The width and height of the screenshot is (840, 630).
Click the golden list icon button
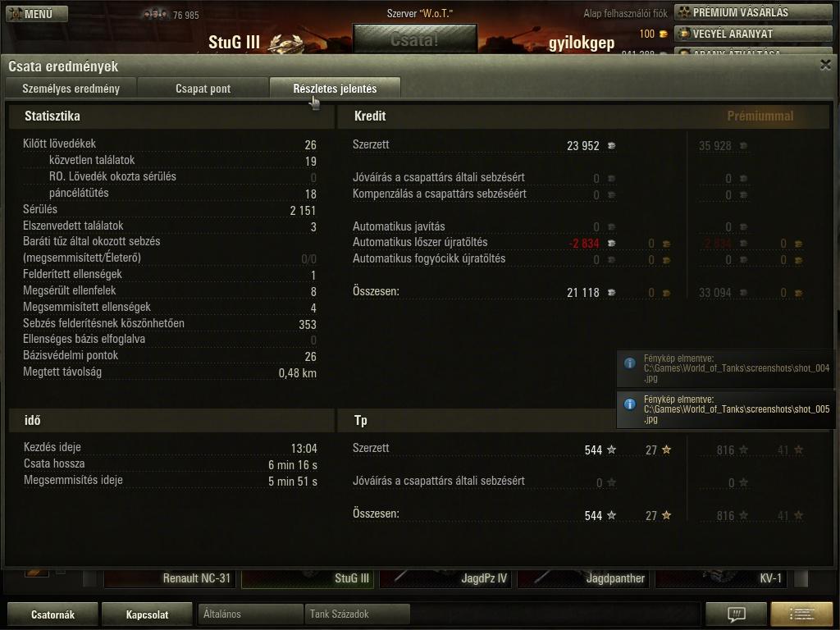pyautogui.click(x=801, y=614)
